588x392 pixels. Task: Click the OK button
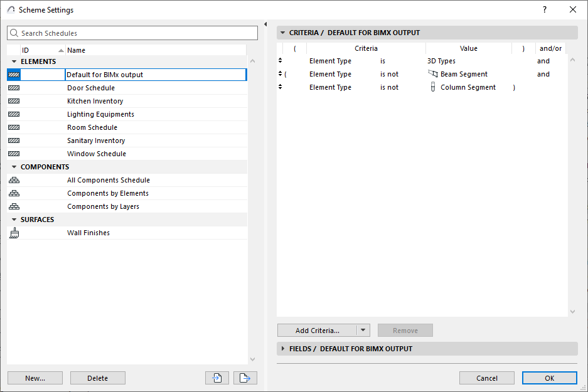point(549,378)
